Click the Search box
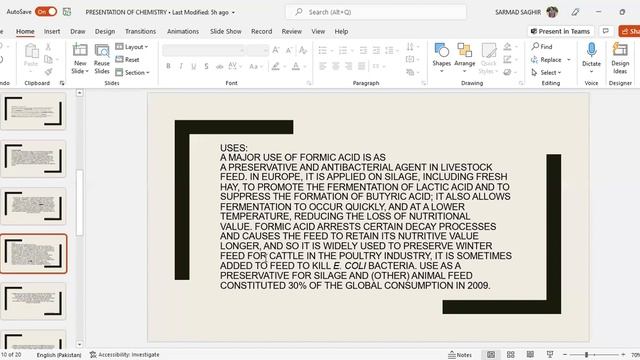This screenshot has height=360, width=640. pos(376,12)
